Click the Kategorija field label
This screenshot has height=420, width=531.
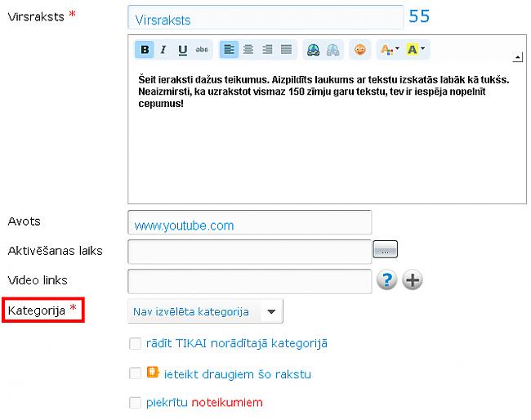tap(36, 311)
